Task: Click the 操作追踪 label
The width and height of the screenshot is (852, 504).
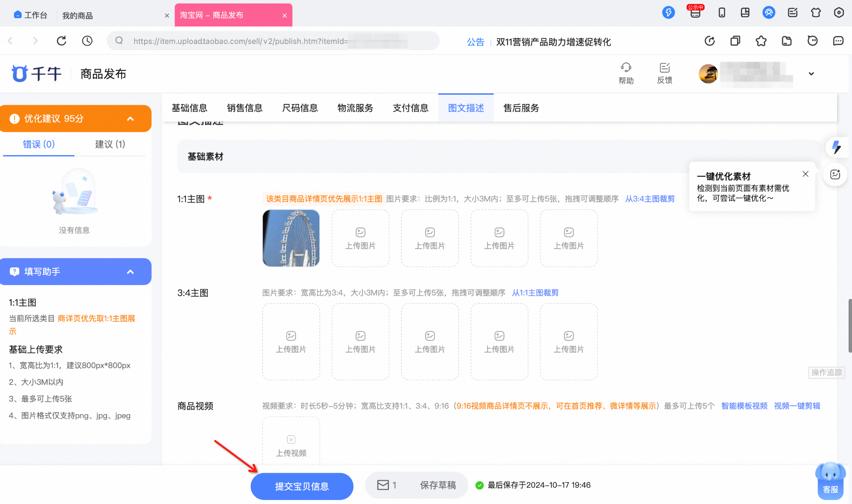Action: point(826,372)
